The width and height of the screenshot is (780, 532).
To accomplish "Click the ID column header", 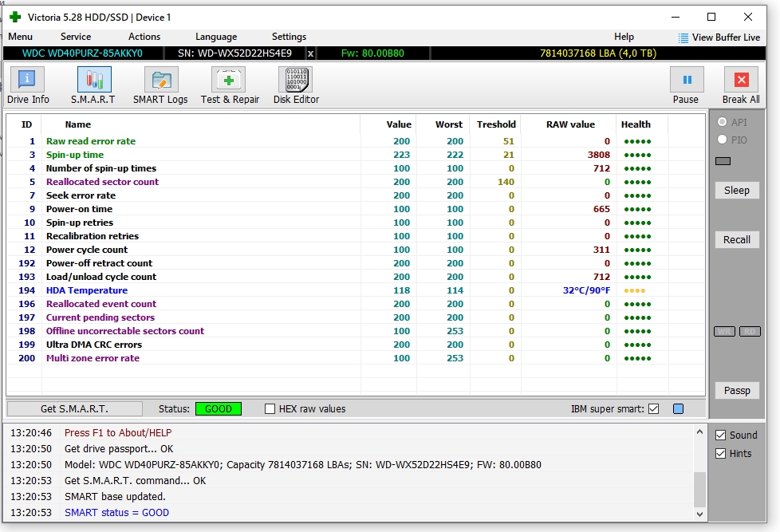I will click(27, 124).
